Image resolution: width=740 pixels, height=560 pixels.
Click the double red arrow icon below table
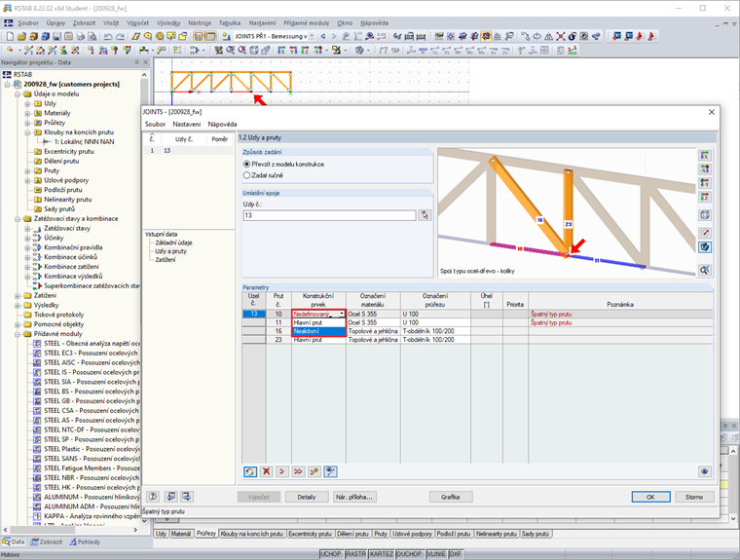298,471
